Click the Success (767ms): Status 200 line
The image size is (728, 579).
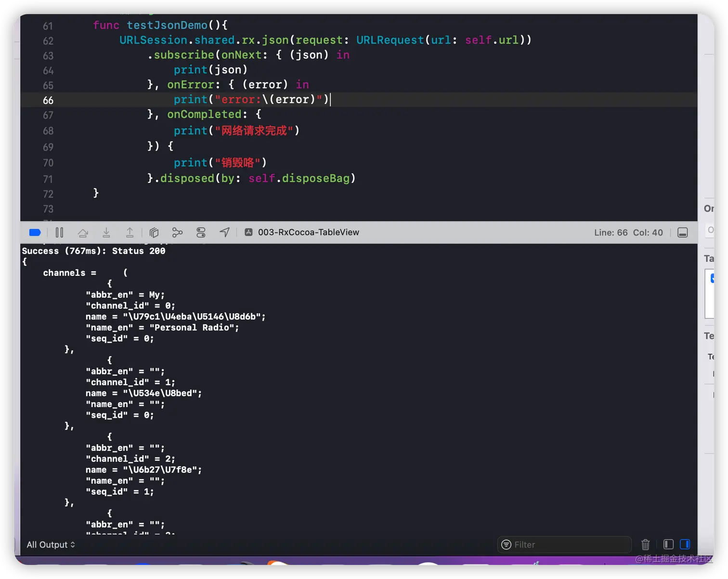[x=93, y=251]
